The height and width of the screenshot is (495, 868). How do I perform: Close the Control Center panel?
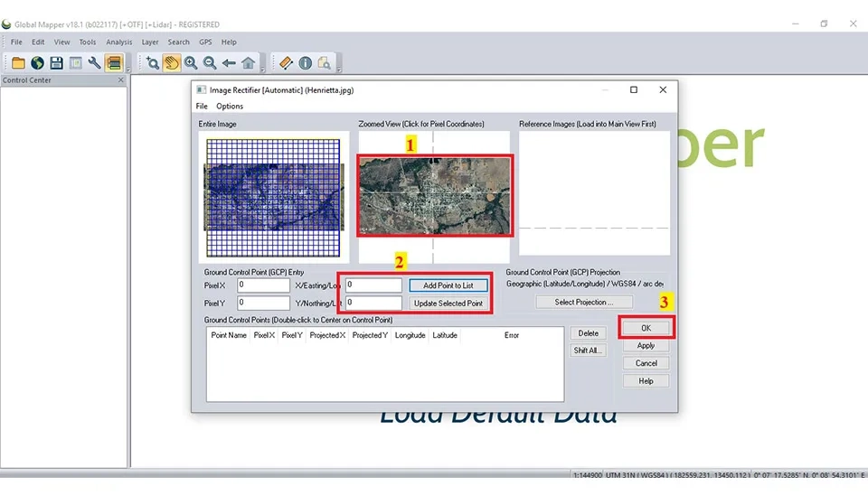point(121,80)
